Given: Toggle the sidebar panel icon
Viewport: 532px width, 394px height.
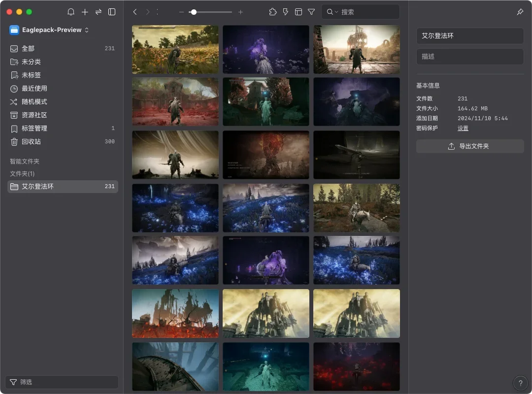Looking at the screenshot, I should (112, 12).
